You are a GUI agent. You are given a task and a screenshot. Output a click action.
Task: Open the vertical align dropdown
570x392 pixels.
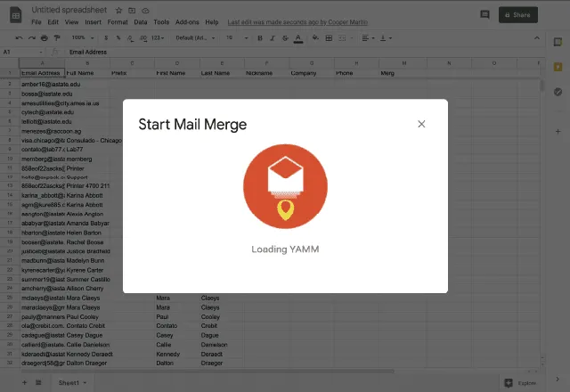click(x=386, y=37)
